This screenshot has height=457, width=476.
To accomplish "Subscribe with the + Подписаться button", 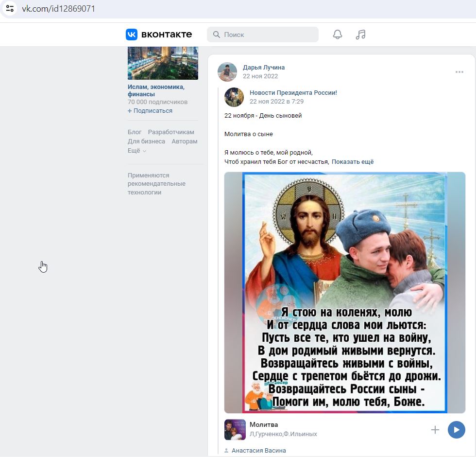I will click(x=150, y=111).
